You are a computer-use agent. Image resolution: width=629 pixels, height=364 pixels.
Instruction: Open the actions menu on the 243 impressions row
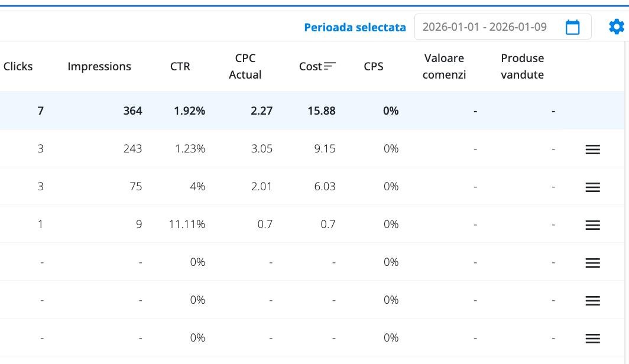coord(592,148)
